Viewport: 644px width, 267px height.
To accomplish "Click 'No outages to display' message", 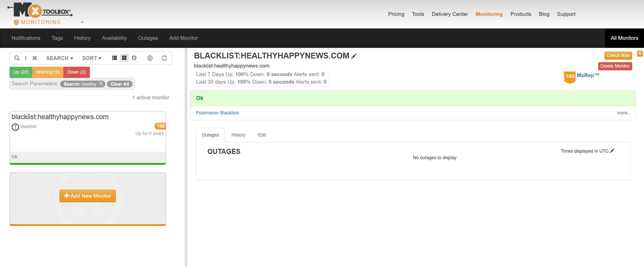I will point(435,158).
